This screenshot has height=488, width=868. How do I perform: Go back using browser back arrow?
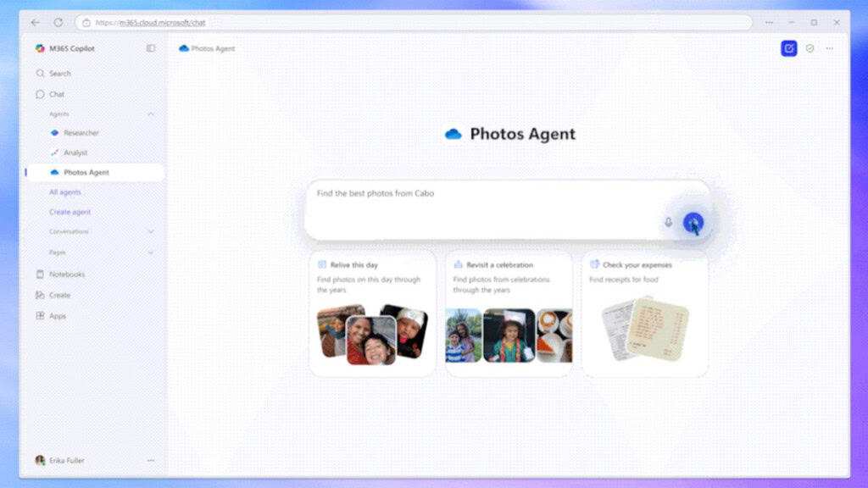36,22
